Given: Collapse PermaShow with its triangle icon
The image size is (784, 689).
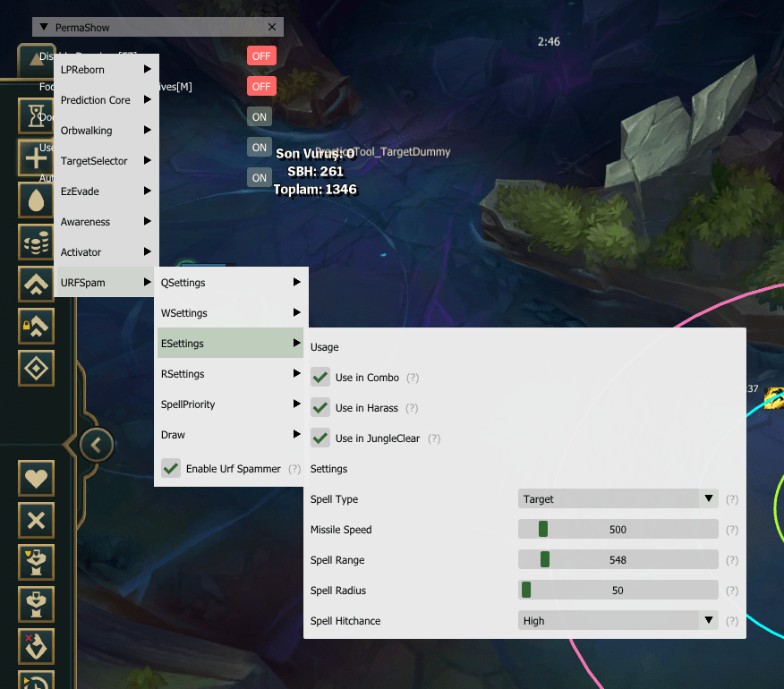Looking at the screenshot, I should click(x=44, y=27).
